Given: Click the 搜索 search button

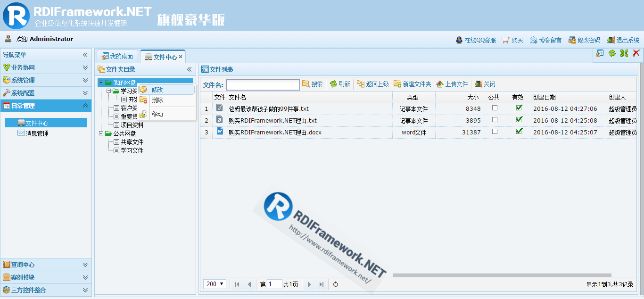Looking at the screenshot, I should tap(312, 84).
